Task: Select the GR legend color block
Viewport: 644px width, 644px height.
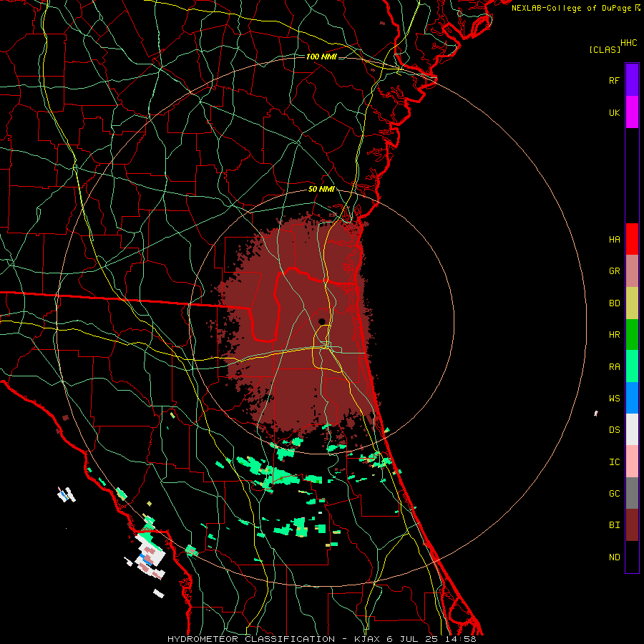Action: pyautogui.click(x=632, y=271)
